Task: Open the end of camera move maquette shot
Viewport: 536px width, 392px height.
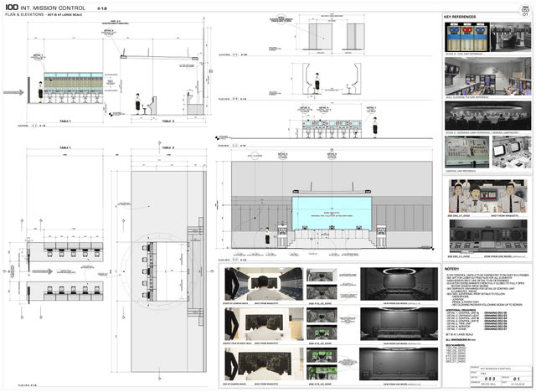Action: click(264, 364)
